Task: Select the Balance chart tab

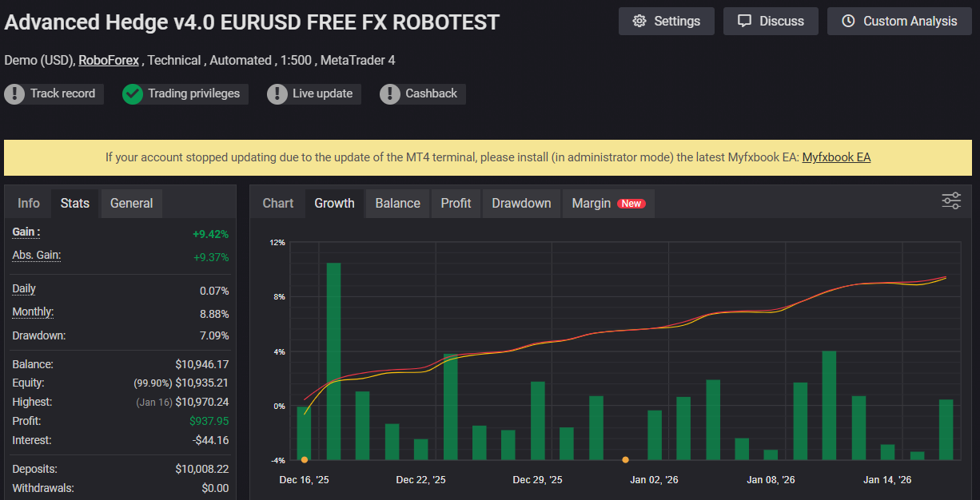Action: click(x=397, y=204)
